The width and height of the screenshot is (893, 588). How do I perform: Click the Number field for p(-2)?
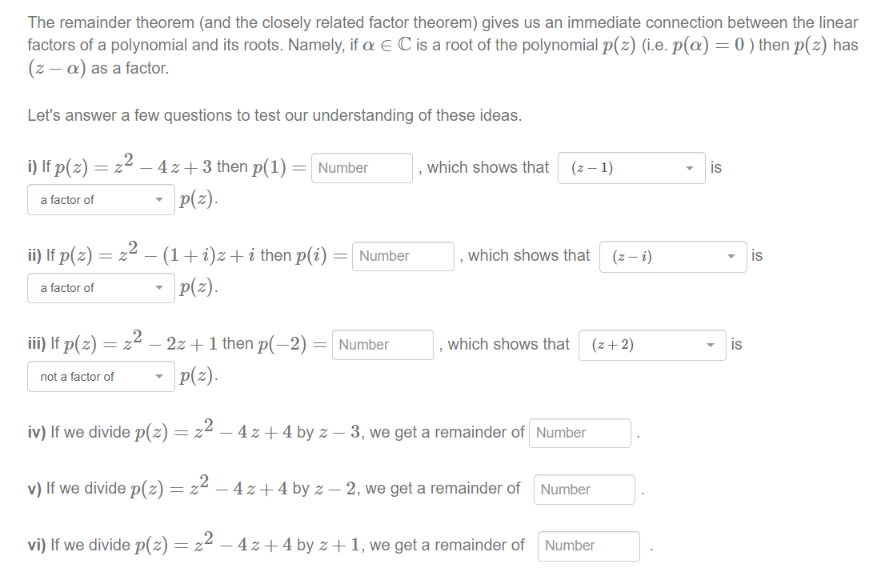click(382, 345)
